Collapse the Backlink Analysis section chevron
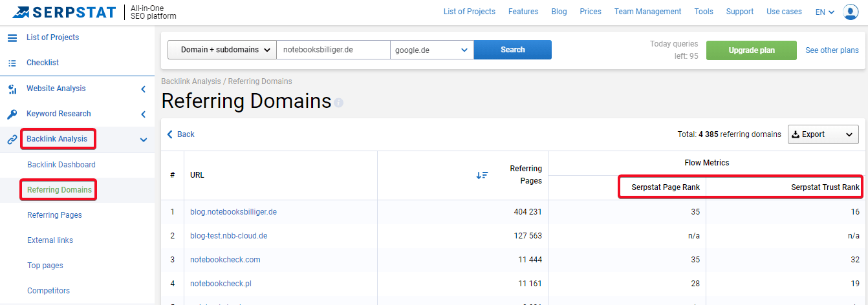The height and width of the screenshot is (305, 868). 144,140
